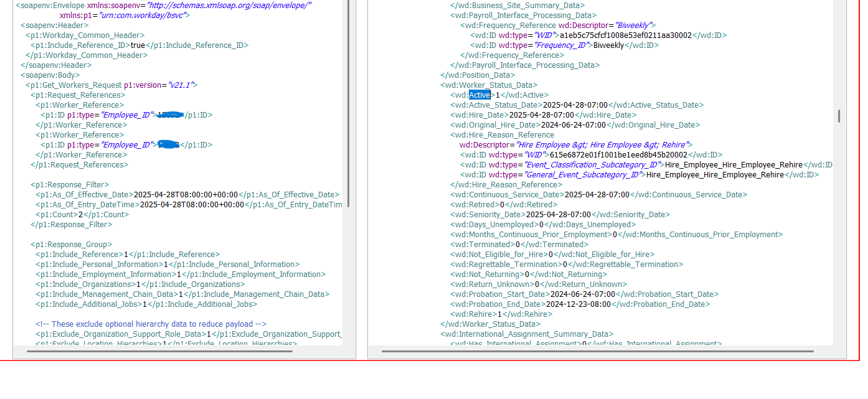Screen dimensions: 868x399
Task: Select the Hire Employee Rehire Descriptor line
Action: [x=576, y=144]
